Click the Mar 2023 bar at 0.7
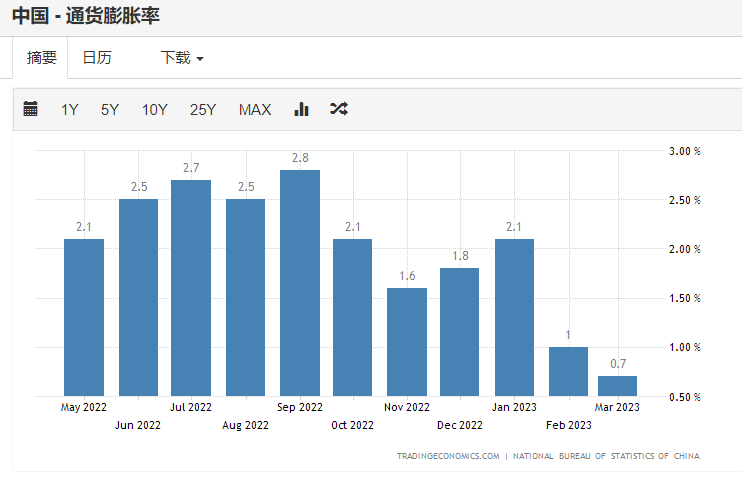The width and height of the screenshot is (742, 478). click(x=617, y=386)
